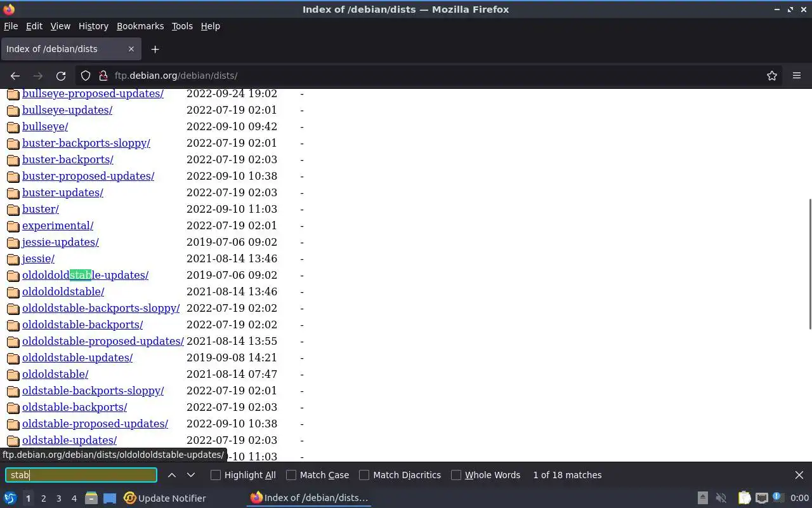Enable the Highlight All checkbox

coord(216,475)
